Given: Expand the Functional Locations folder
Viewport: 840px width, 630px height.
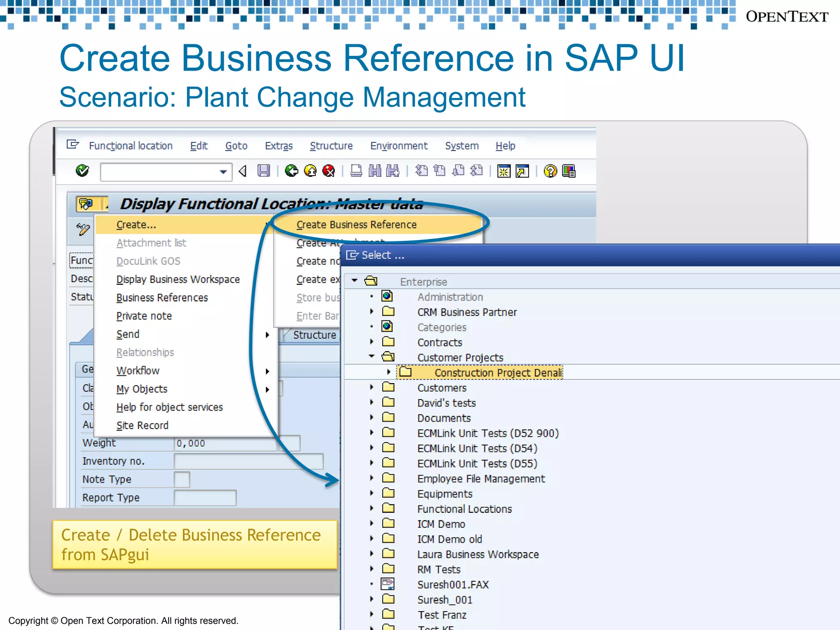Looking at the screenshot, I should pyautogui.click(x=372, y=508).
